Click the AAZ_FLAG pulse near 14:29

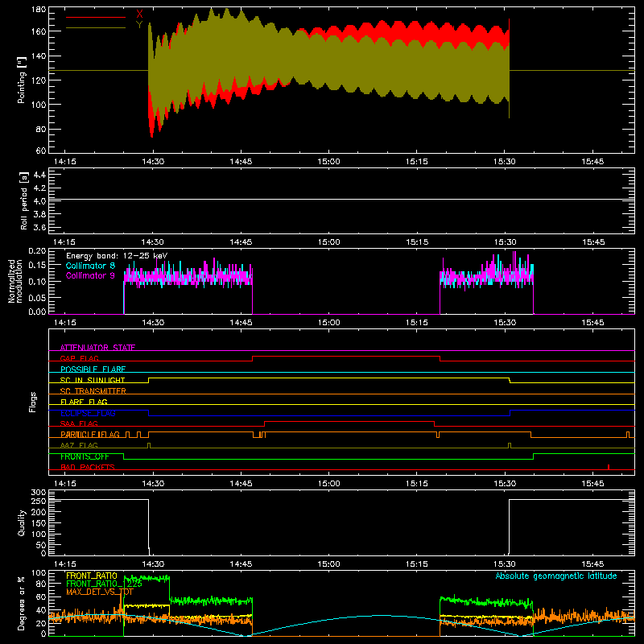pos(149,445)
